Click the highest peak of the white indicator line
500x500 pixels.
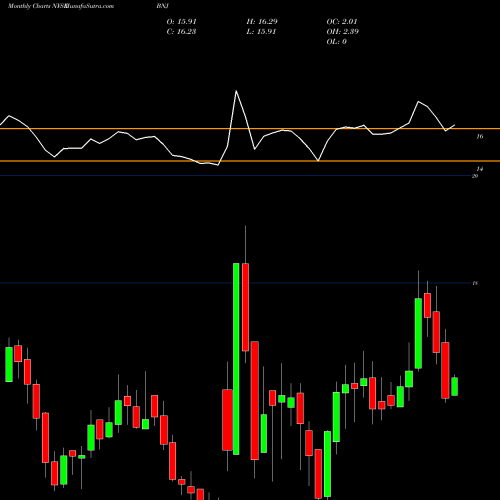pyautogui.click(x=236, y=91)
